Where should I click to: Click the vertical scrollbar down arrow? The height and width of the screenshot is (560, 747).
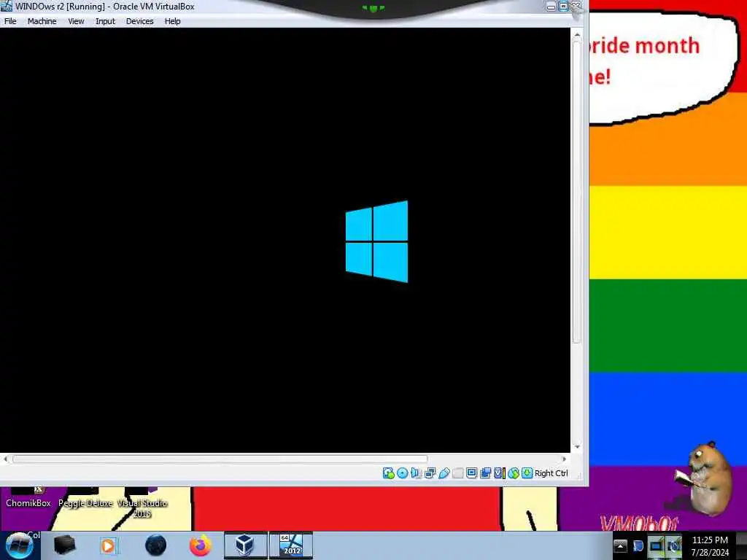click(577, 447)
